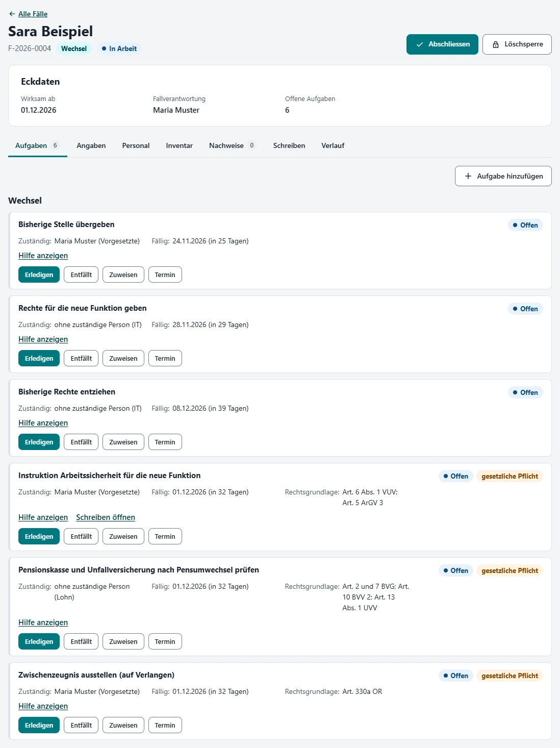The image size is (560, 748).
Task: Click the case number F-2026-0004
Action: [30, 48]
